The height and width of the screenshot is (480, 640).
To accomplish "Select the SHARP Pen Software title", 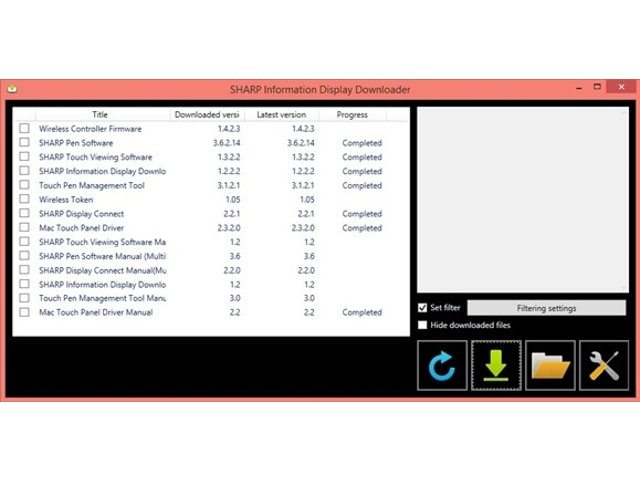I will pos(76,143).
